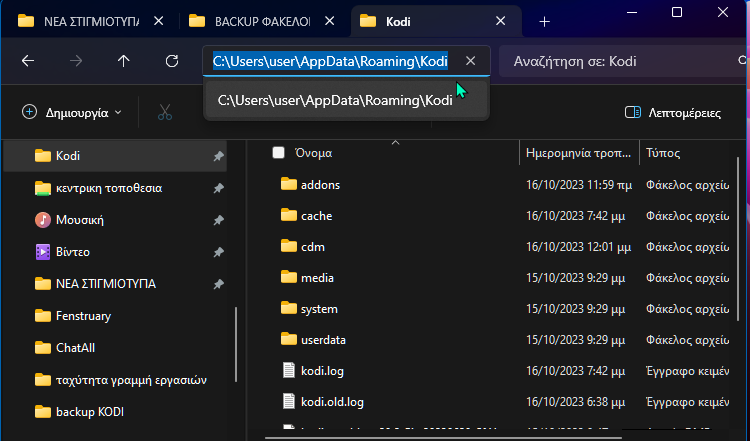Go up one folder level

point(123,61)
